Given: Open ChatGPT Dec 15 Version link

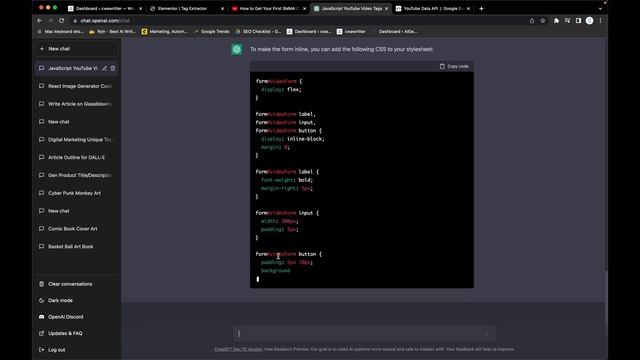Looking at the screenshot, I should (238, 349).
